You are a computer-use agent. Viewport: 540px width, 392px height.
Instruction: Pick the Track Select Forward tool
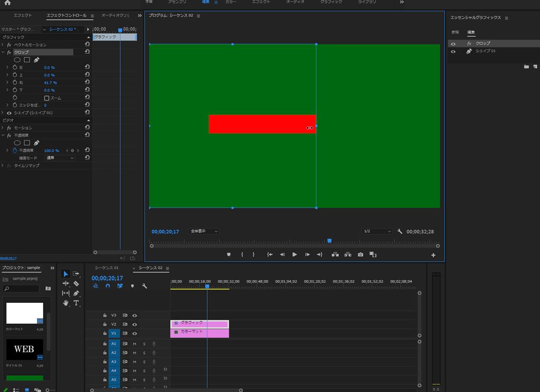click(x=76, y=274)
